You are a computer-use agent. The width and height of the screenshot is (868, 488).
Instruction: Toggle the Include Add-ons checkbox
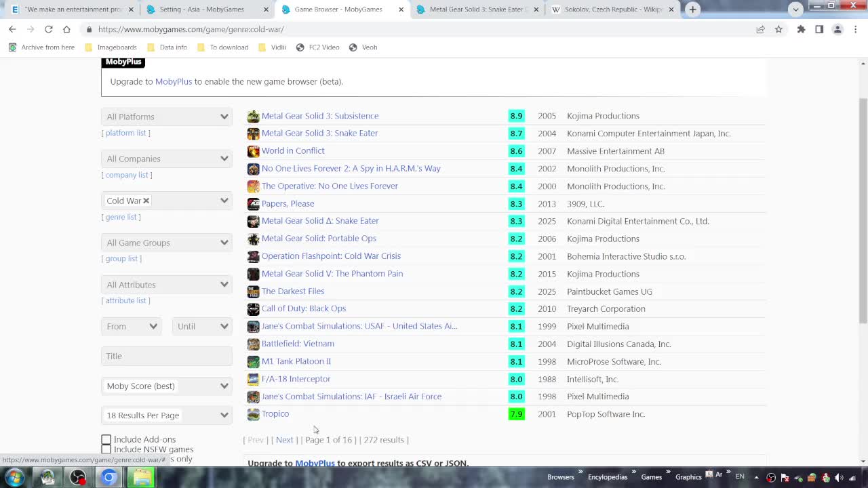pyautogui.click(x=106, y=440)
